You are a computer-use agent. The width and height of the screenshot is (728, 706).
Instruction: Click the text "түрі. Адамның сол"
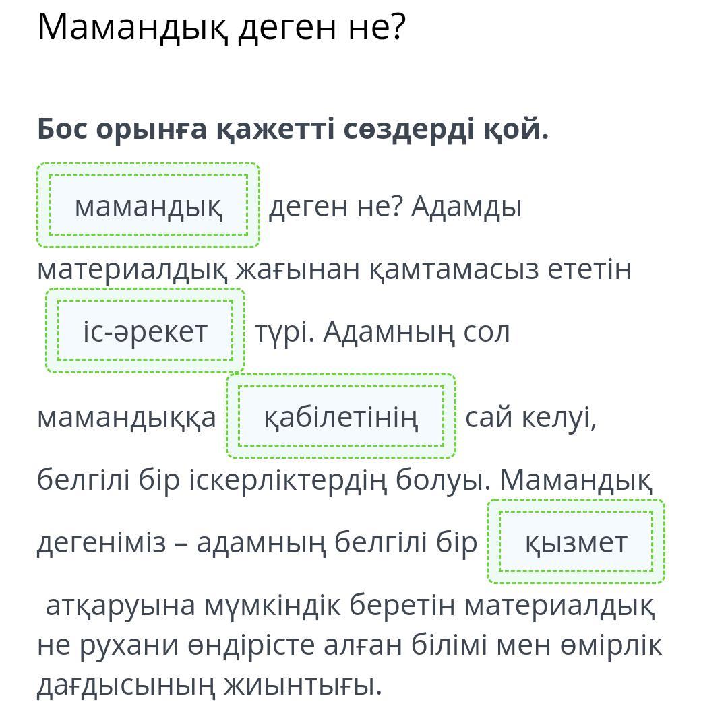point(382,331)
